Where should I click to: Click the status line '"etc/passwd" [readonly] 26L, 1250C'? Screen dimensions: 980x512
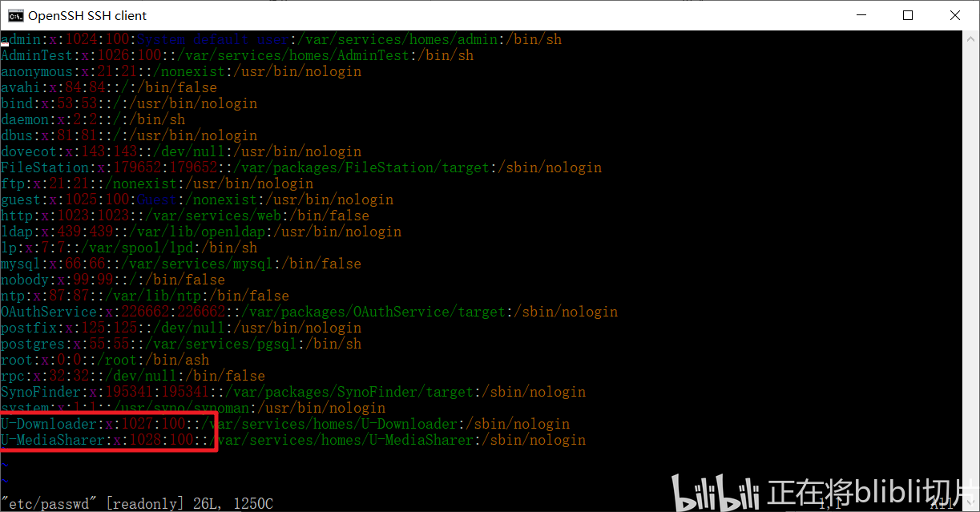click(x=137, y=504)
